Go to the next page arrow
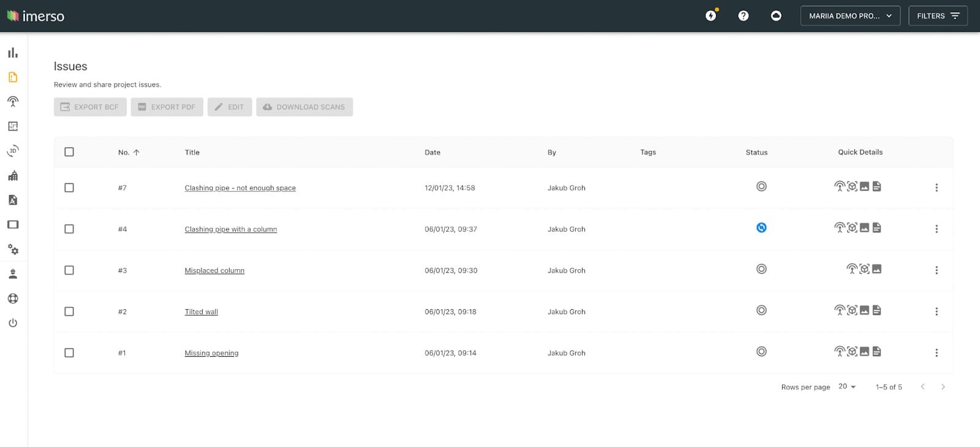This screenshot has height=447, width=980. (x=943, y=387)
